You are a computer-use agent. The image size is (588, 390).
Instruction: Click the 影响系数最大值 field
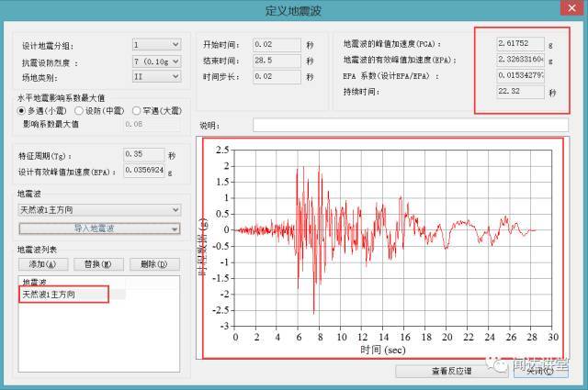coord(152,125)
